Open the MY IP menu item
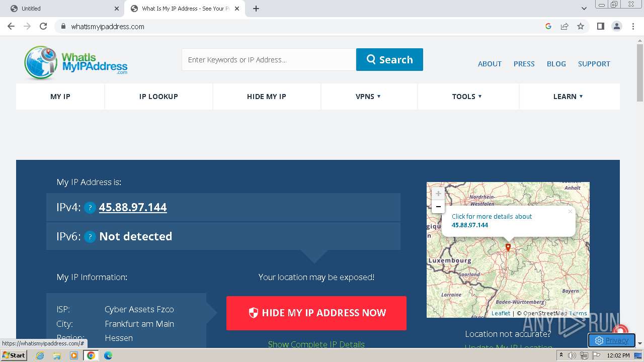The image size is (644, 362). coord(60,97)
